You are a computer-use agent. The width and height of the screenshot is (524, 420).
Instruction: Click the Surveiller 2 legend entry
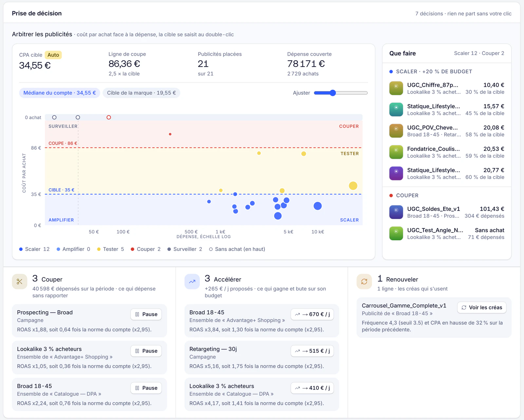click(x=185, y=249)
